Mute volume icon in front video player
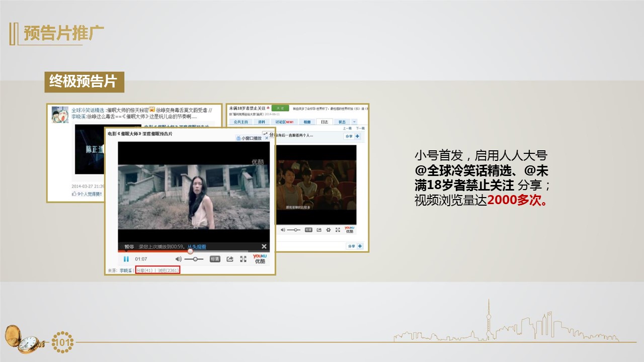 tap(178, 259)
